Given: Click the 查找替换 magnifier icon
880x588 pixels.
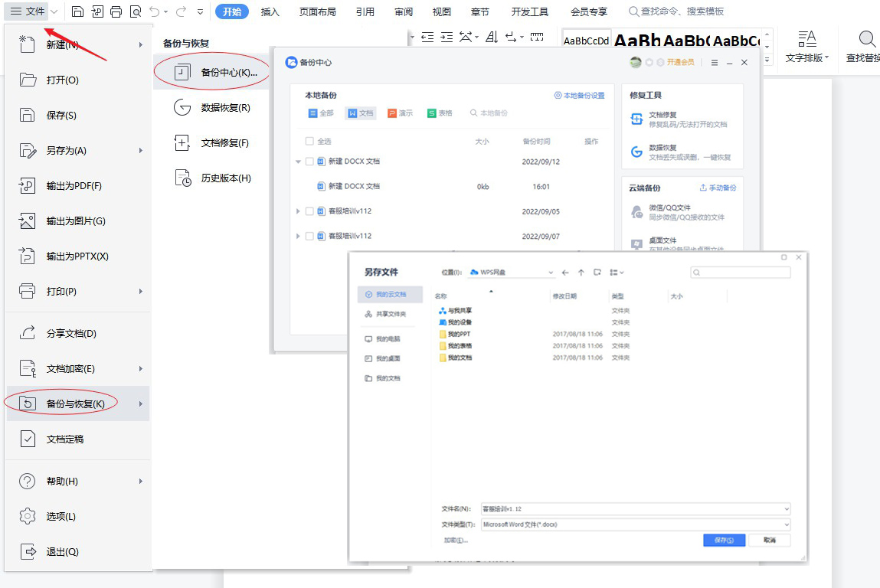Looking at the screenshot, I should click(866, 39).
